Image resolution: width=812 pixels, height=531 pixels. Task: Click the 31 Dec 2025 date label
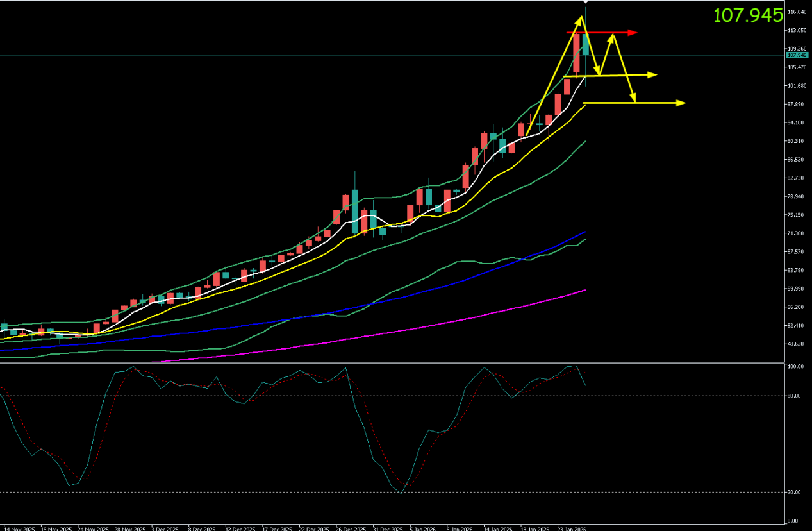click(x=386, y=528)
